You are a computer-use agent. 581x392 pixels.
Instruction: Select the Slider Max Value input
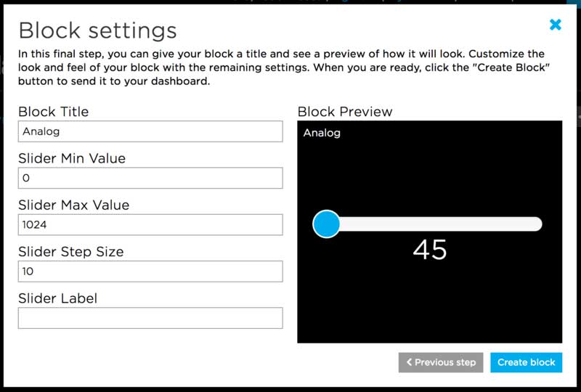[x=150, y=224]
